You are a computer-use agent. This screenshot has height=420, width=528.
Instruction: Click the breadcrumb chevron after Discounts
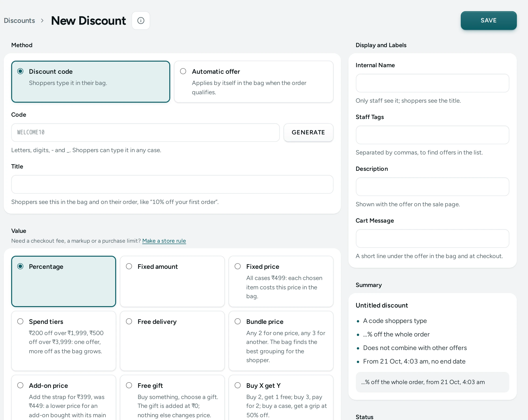[42, 21]
